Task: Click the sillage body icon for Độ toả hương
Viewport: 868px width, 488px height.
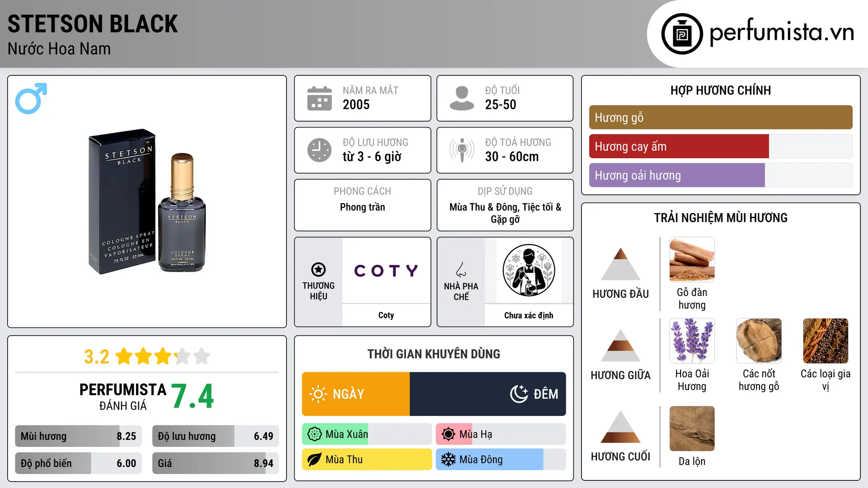Action: pos(462,150)
